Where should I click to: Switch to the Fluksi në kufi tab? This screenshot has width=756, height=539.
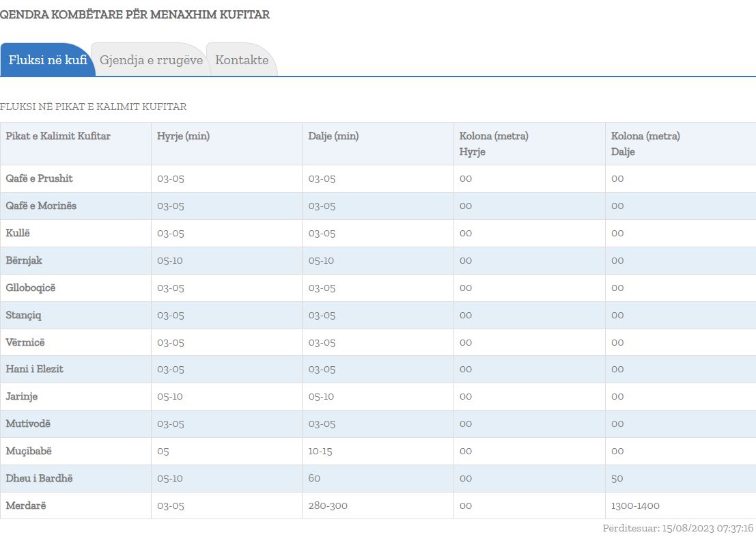pyautogui.click(x=48, y=60)
